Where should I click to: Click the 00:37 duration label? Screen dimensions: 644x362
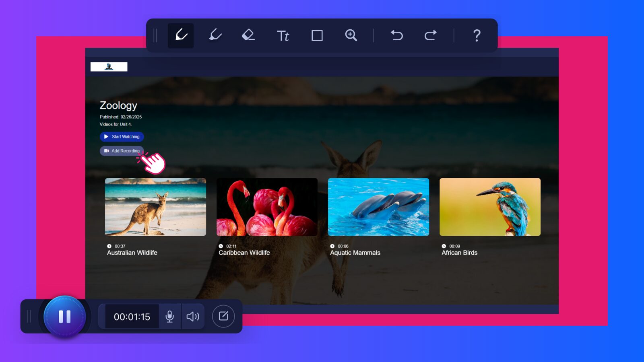pos(120,246)
